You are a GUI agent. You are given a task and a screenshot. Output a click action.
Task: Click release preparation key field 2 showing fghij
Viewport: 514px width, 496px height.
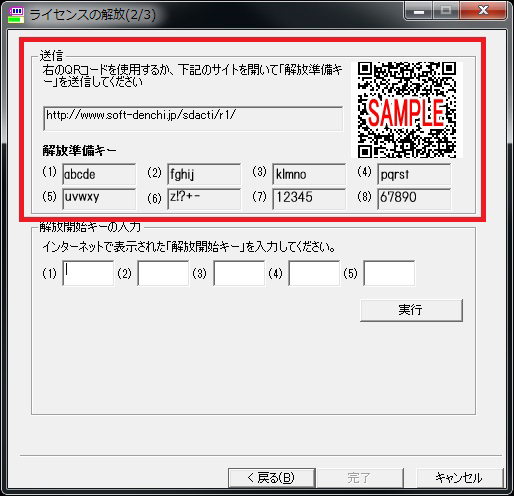204,174
